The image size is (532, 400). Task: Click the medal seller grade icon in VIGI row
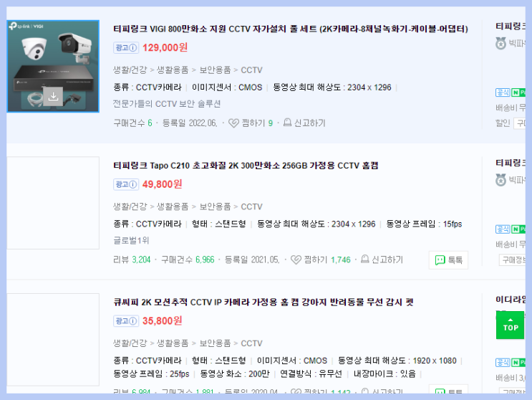pos(500,44)
